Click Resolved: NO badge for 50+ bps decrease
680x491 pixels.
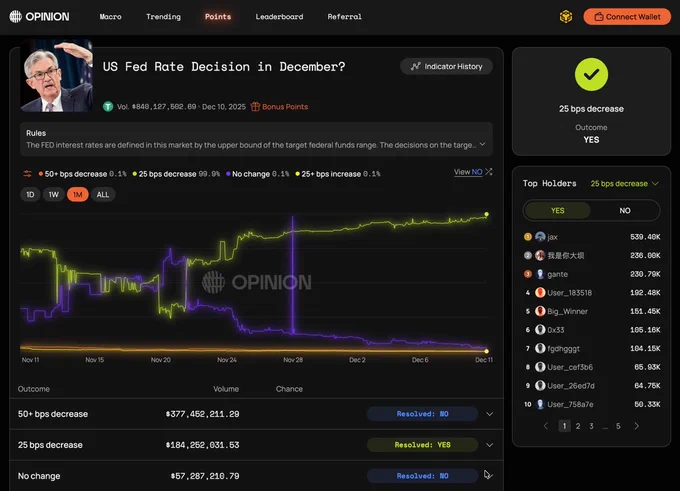tap(422, 414)
